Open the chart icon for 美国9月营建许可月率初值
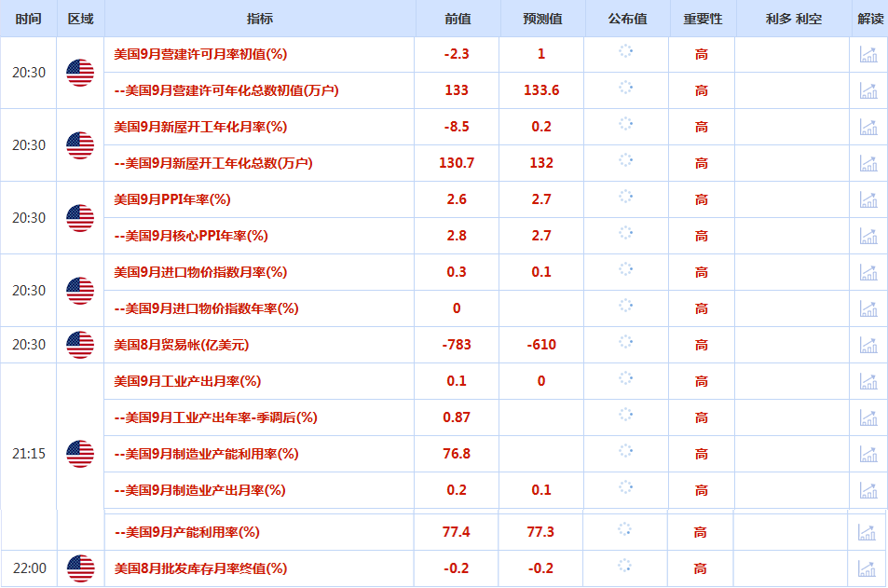 (x=868, y=55)
